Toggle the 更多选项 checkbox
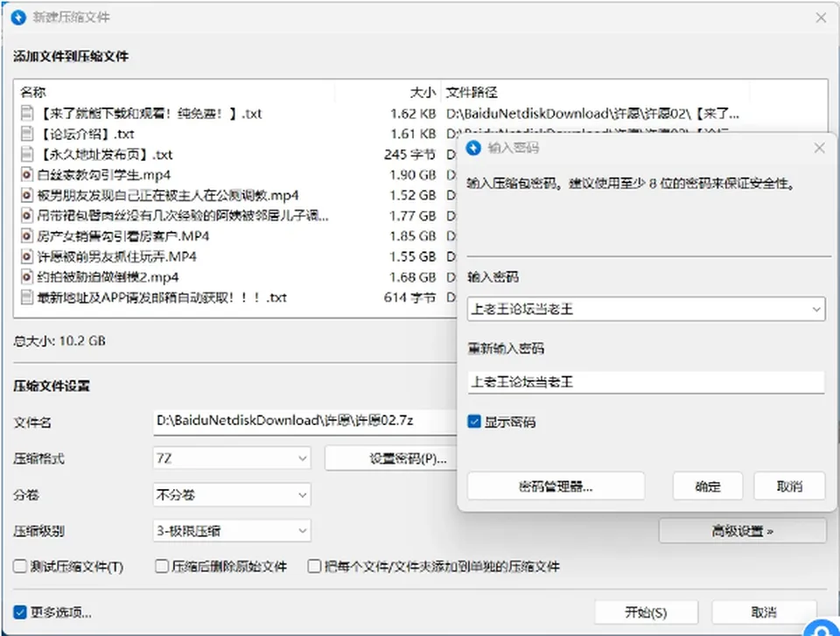Image resolution: width=840 pixels, height=636 pixels. tap(20, 612)
